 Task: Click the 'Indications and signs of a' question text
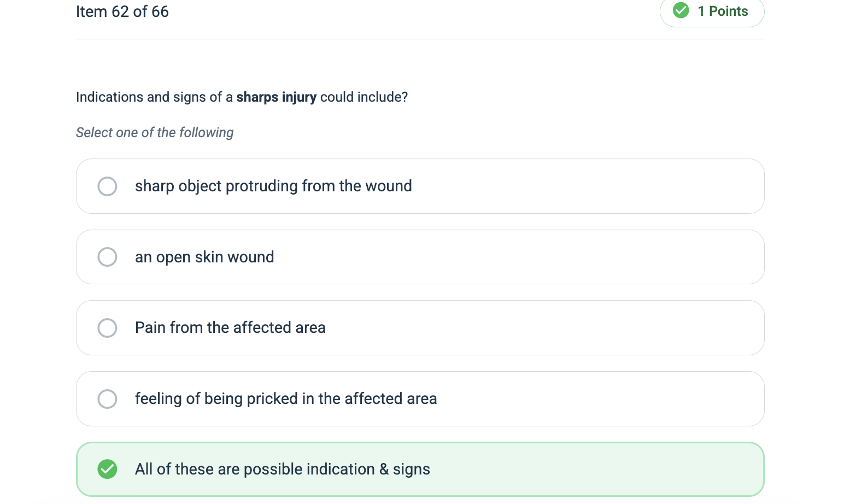coord(155,97)
